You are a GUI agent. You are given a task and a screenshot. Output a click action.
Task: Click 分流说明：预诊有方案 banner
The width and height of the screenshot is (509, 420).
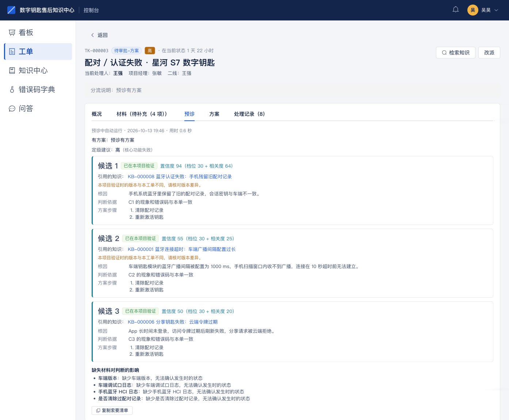[292, 90]
